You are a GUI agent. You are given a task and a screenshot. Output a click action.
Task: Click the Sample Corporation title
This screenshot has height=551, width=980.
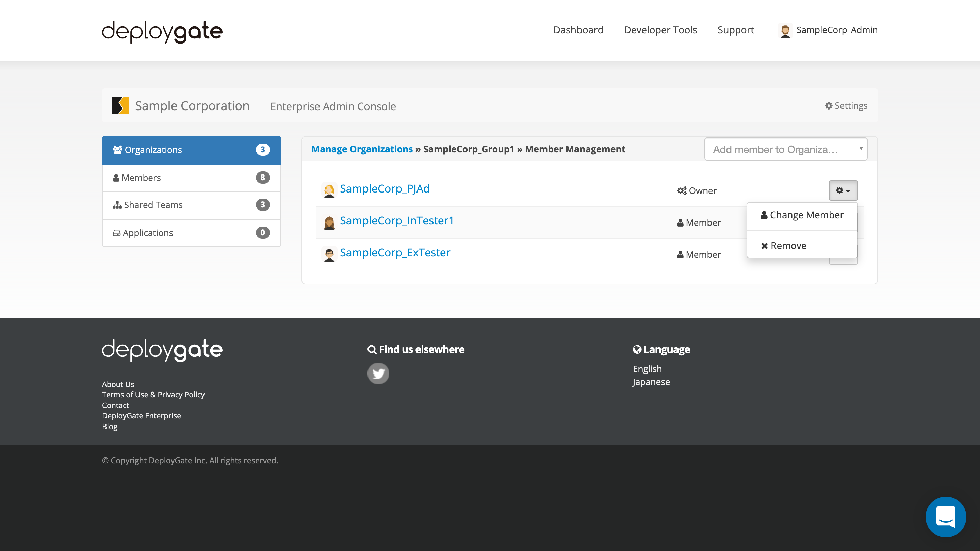192,106
